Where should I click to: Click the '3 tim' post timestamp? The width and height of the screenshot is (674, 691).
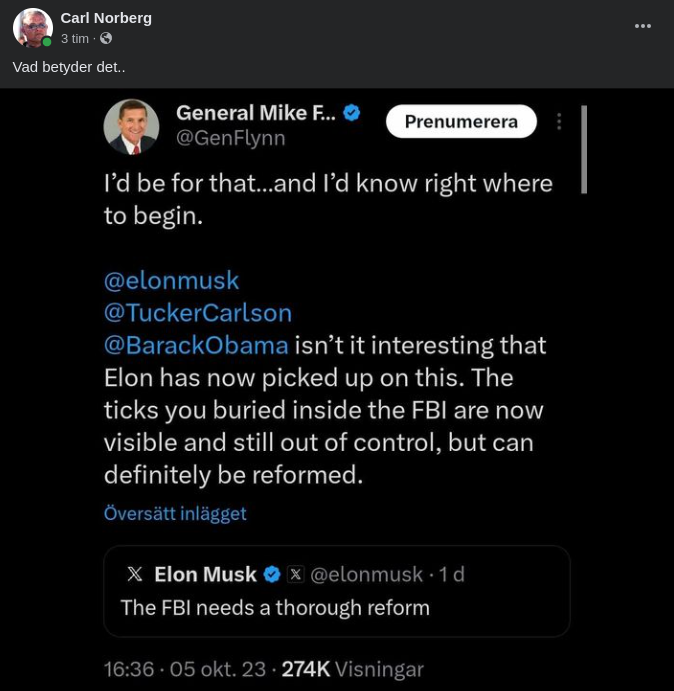pyautogui.click(x=74, y=39)
